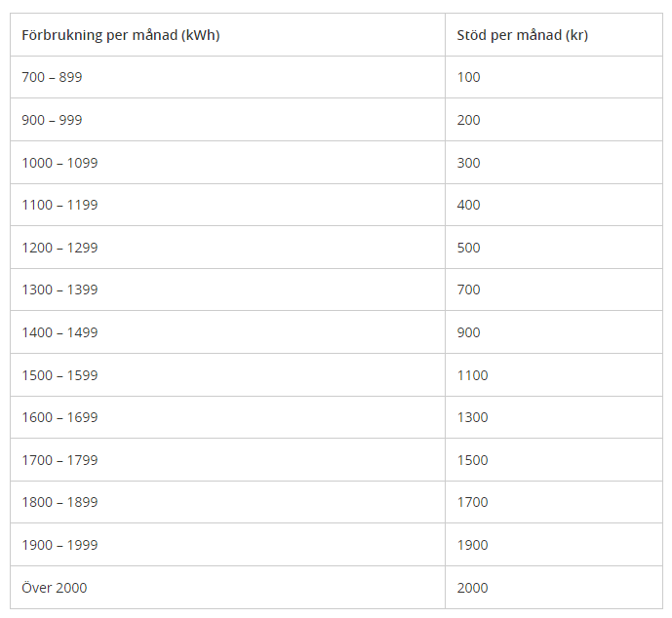Viewport: 672px width, 618px height.
Task: Select the 1000 – 1099 row label
Action: coord(60,163)
